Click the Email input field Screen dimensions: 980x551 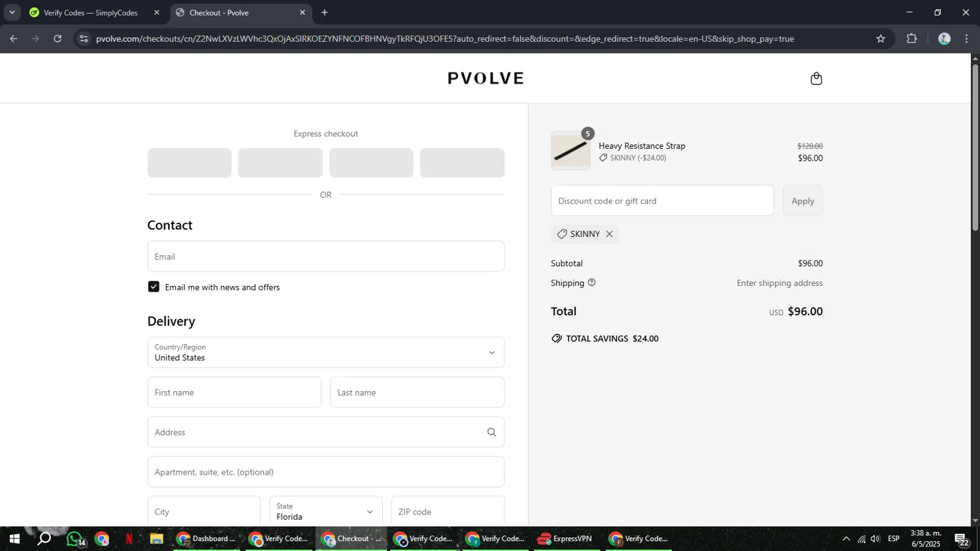tap(326, 257)
